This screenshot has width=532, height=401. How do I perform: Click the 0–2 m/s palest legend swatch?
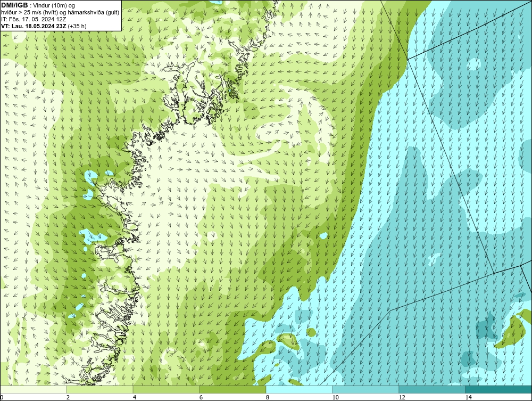33,389
